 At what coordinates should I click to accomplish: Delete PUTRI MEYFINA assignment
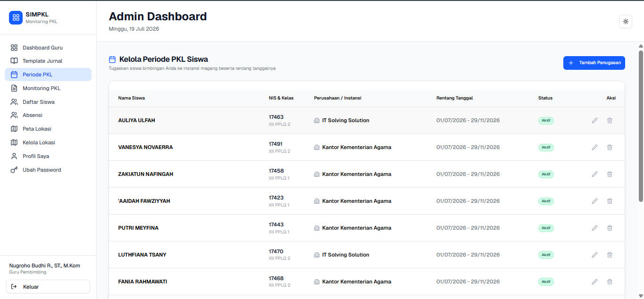(x=610, y=228)
